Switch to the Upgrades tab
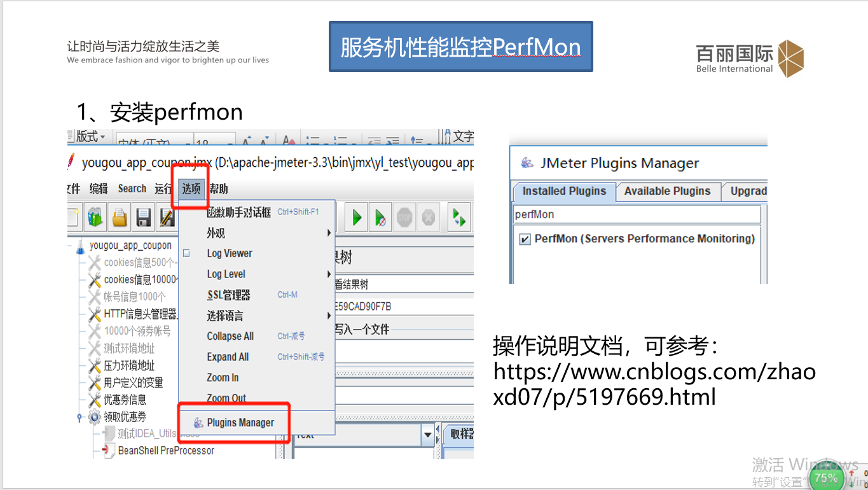868x490 pixels. 745,191
